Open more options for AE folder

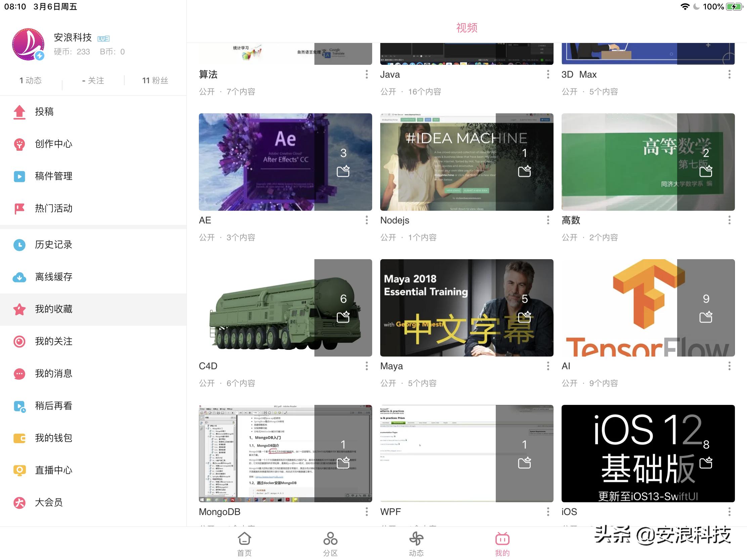pyautogui.click(x=366, y=221)
